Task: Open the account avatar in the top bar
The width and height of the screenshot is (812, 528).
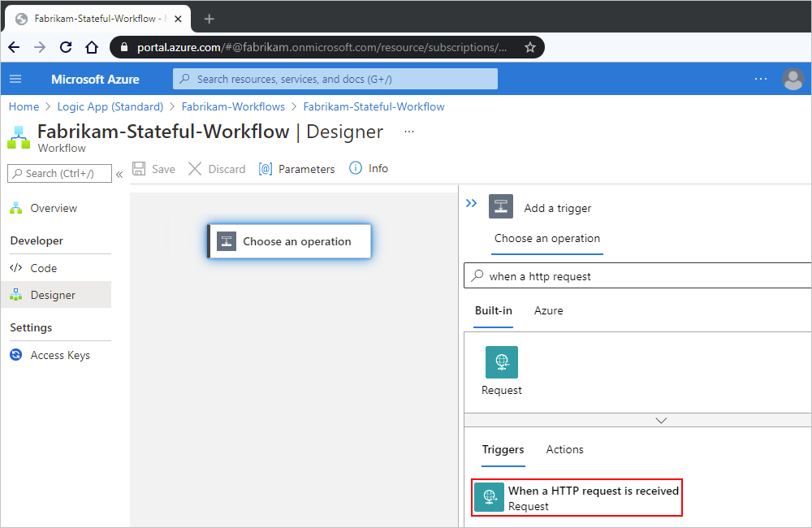Action: pos(793,79)
